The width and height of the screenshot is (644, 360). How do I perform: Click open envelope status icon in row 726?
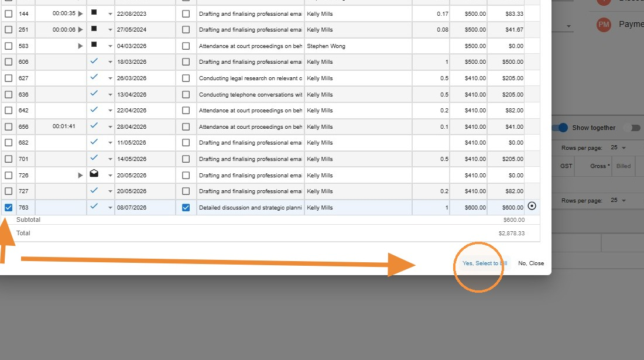(x=94, y=173)
